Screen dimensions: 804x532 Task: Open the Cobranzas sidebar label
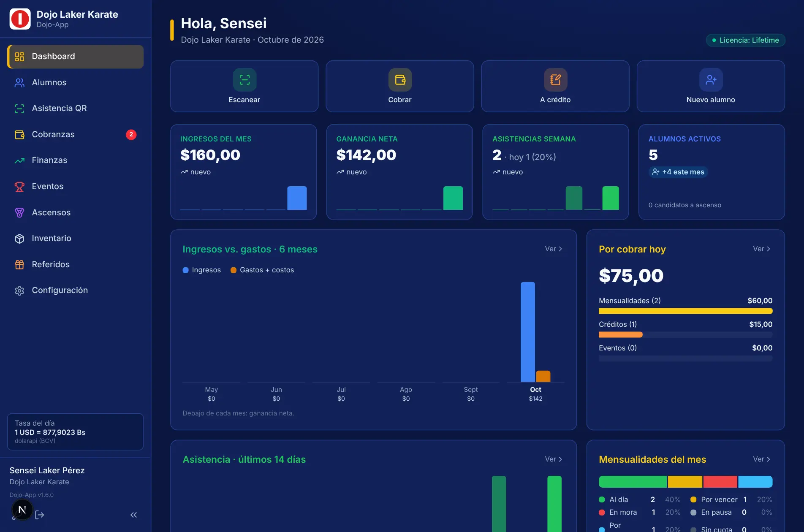(53, 134)
